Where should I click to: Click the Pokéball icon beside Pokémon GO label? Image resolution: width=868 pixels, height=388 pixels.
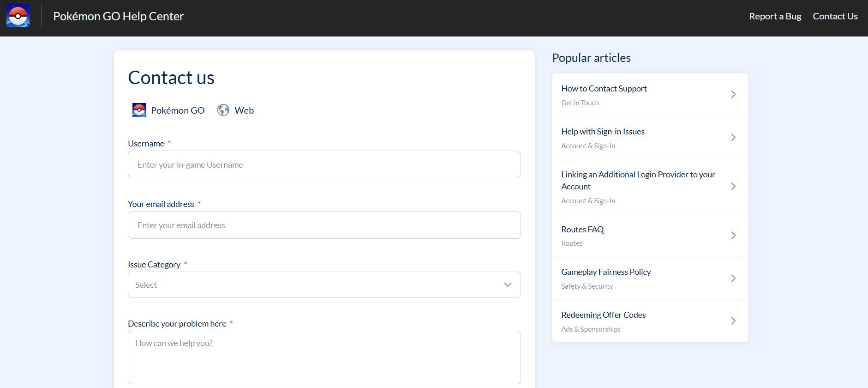[139, 110]
